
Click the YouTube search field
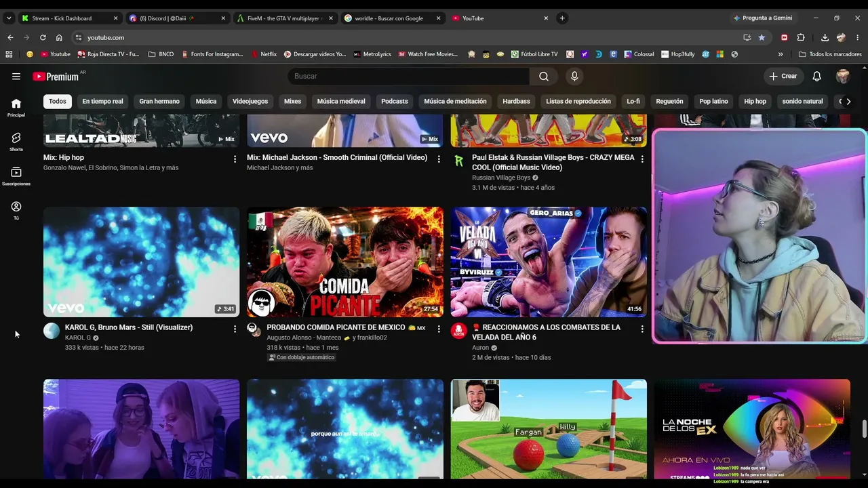coord(409,77)
